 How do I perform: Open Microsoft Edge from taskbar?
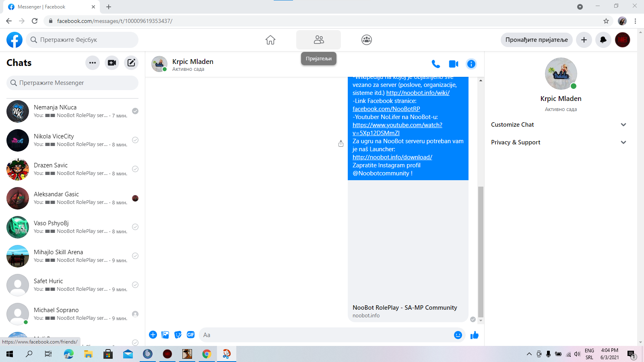pyautogui.click(x=69, y=354)
